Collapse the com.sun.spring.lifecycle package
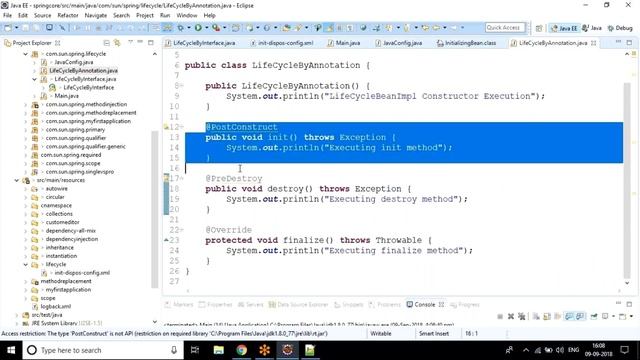 coord(26,54)
